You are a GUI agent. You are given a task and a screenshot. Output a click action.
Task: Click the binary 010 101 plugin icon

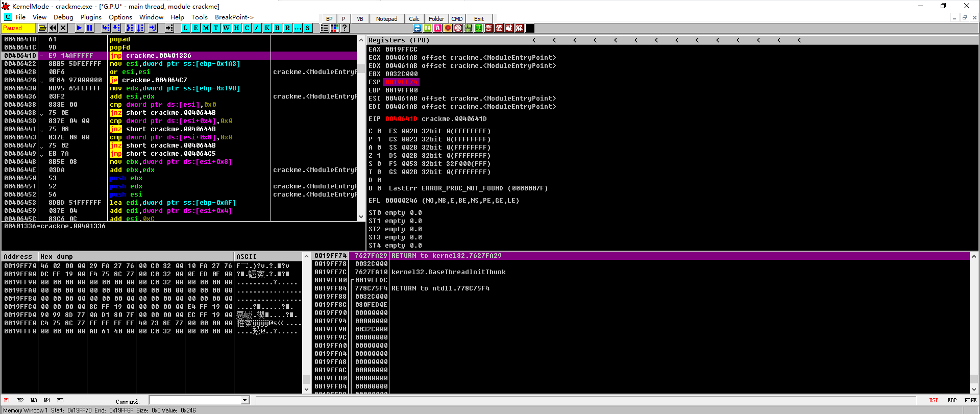tap(469, 28)
